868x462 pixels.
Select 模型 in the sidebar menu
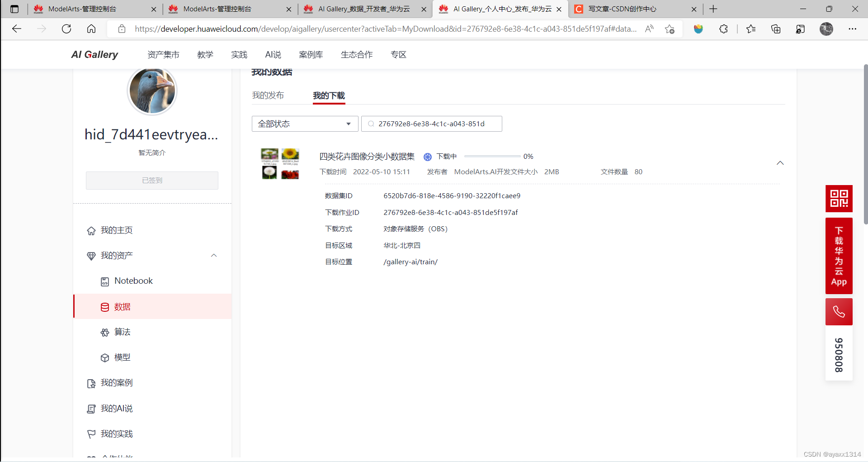click(122, 357)
